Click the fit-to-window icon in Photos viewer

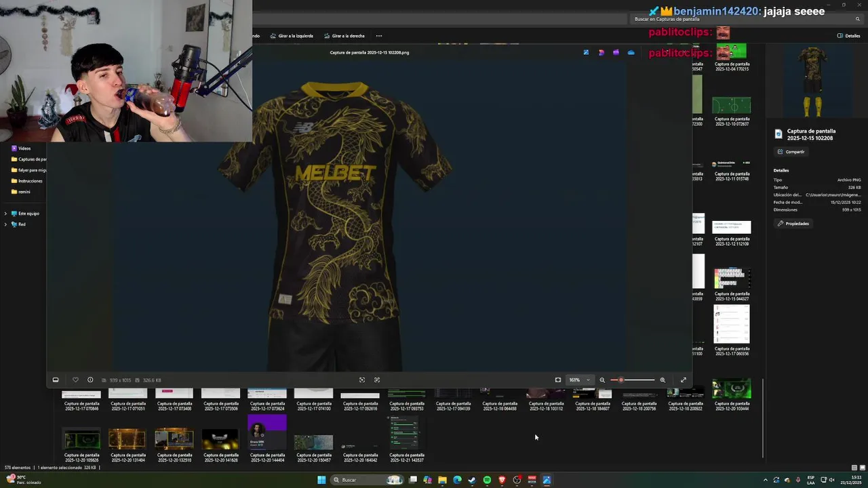362,380
